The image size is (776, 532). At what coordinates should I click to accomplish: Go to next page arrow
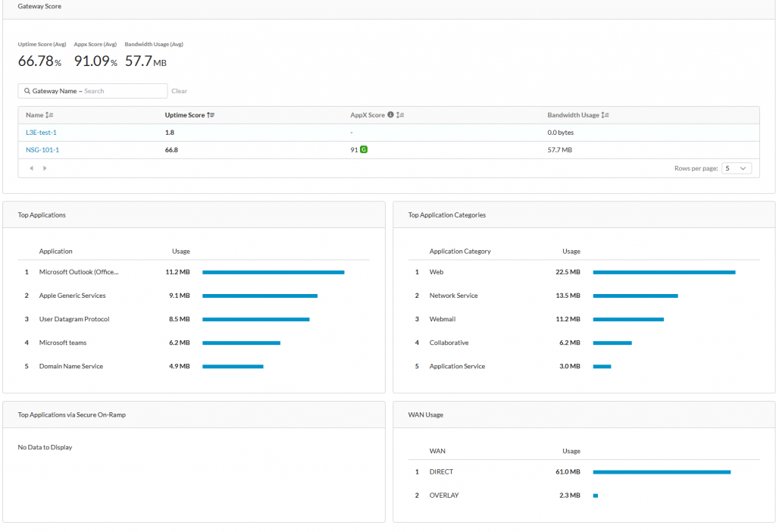(x=45, y=168)
